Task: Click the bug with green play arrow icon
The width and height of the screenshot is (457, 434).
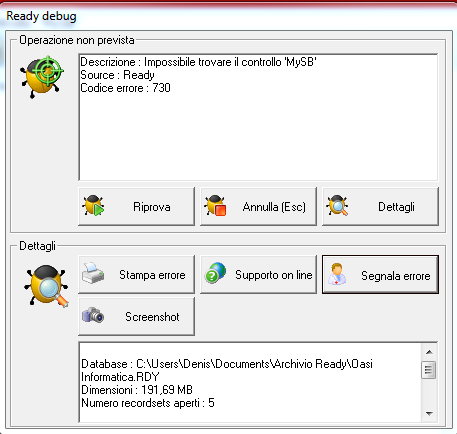Action: click(x=93, y=206)
